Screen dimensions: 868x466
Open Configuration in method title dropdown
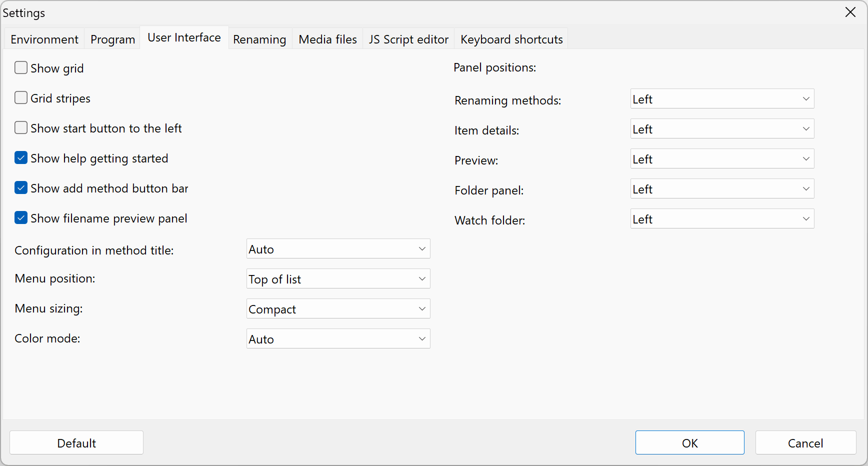coord(338,249)
